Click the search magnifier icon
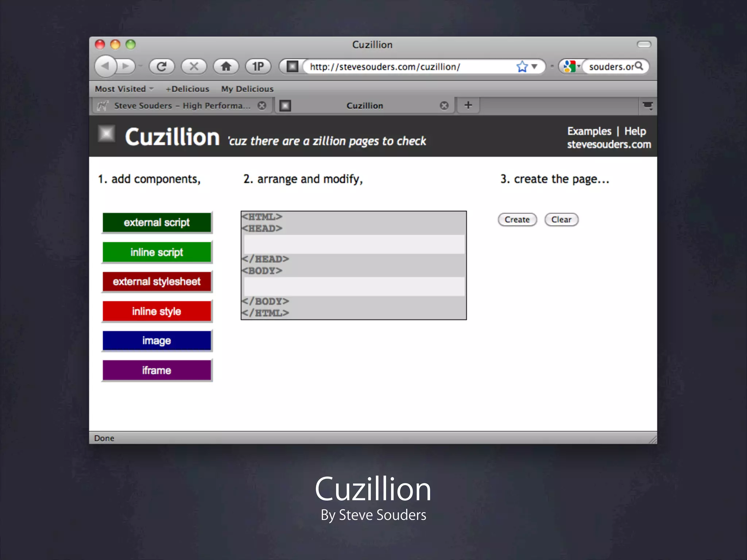Viewport: 747px width, 560px height. pos(639,66)
